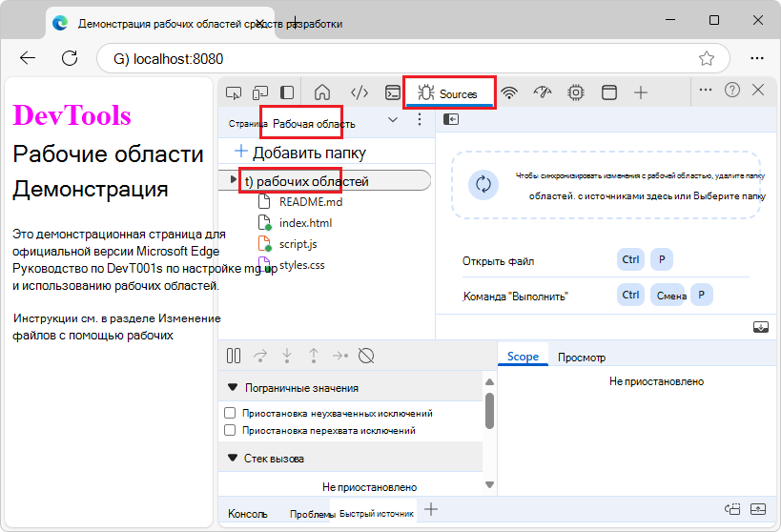The image size is (781, 532).
Task: Click the localhost:8080 address bar
Action: click(414, 59)
